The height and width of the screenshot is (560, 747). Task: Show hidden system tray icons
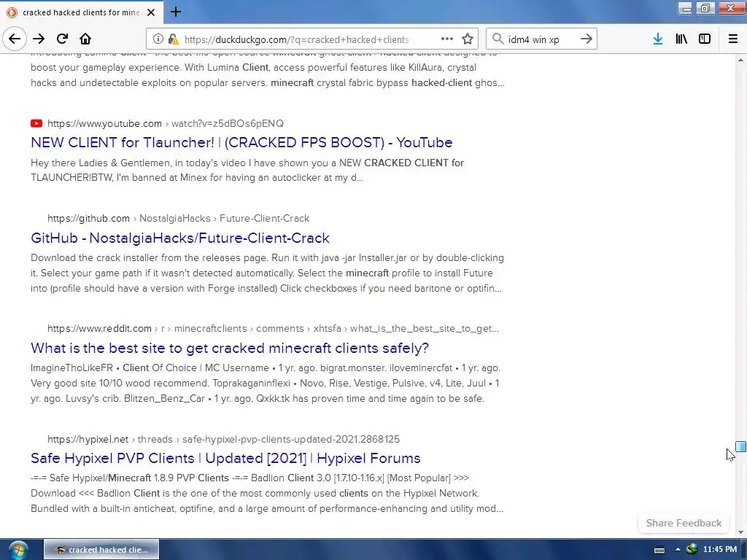tap(678, 550)
